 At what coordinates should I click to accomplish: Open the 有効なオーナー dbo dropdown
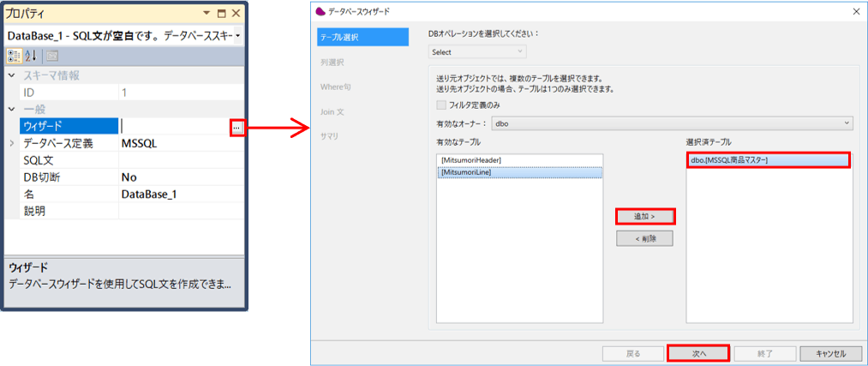673,123
